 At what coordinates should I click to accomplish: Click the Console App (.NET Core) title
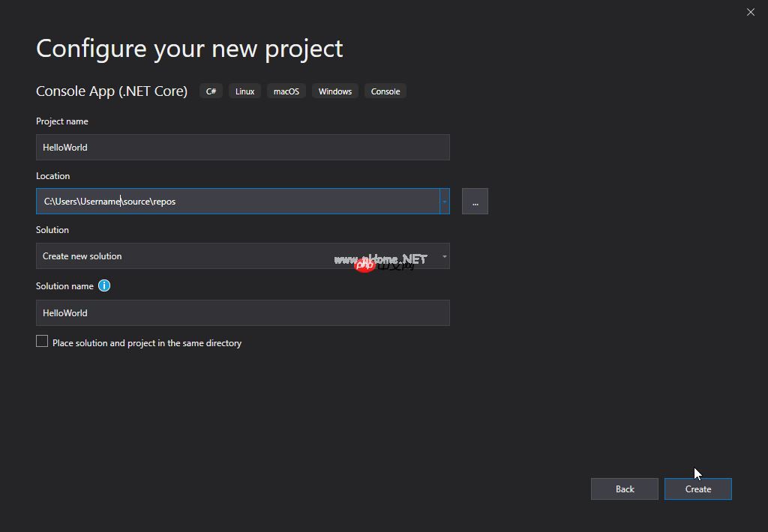tap(112, 91)
